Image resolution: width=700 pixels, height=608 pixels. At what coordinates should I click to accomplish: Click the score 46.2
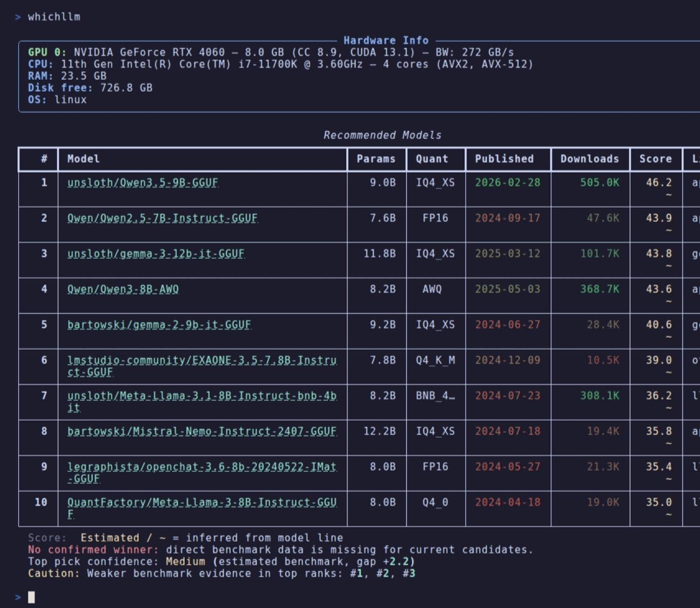(659, 182)
